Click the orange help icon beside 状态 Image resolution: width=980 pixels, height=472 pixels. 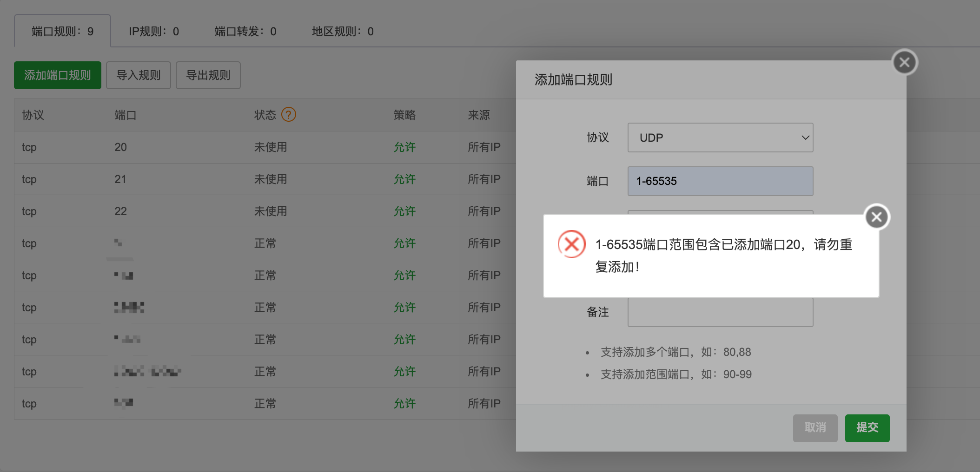(x=288, y=115)
